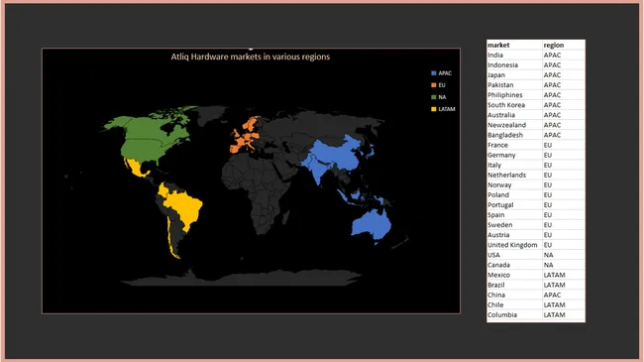Select the 'Portugal' cell
The image size is (644, 362).
click(514, 205)
